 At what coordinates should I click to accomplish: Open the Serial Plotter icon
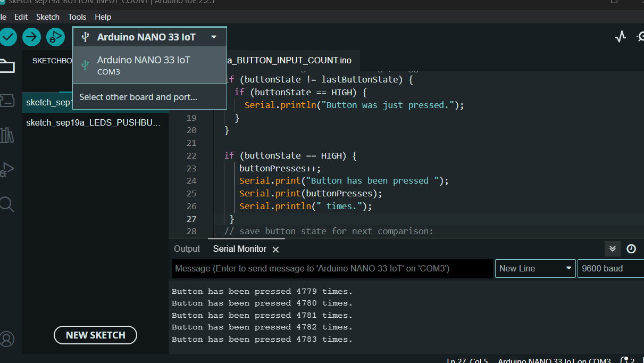(620, 37)
